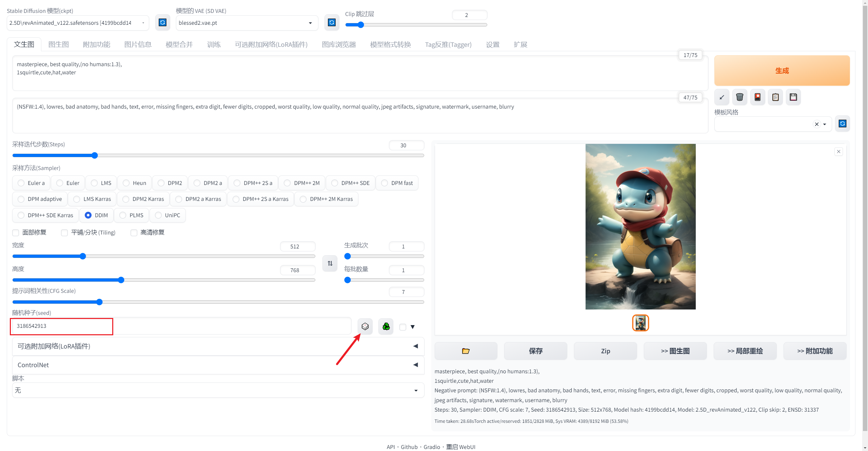This screenshot has height=451, width=868.
Task: Click the green recycle seed icon
Action: [386, 326]
